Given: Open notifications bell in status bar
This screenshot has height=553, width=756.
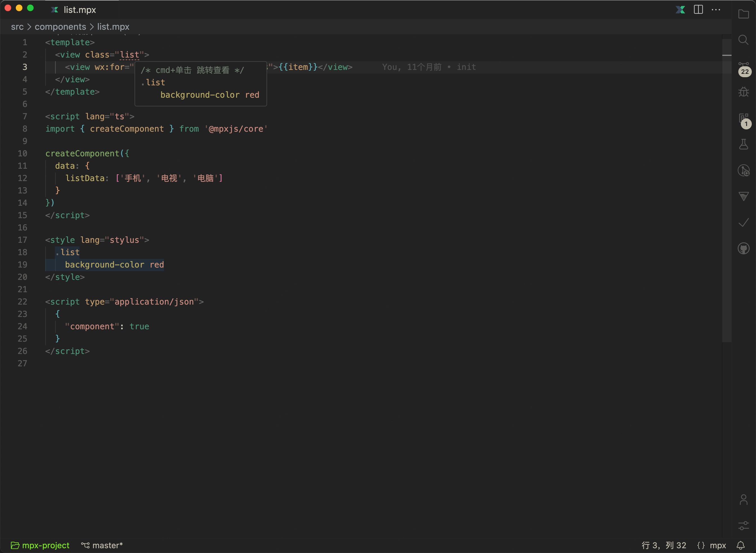Looking at the screenshot, I should 741,545.
